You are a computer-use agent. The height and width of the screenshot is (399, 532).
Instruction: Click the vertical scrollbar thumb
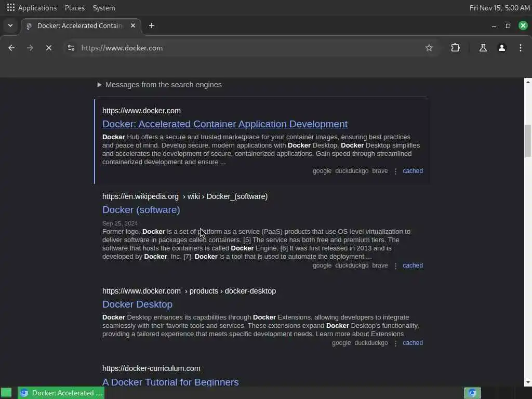point(528,140)
